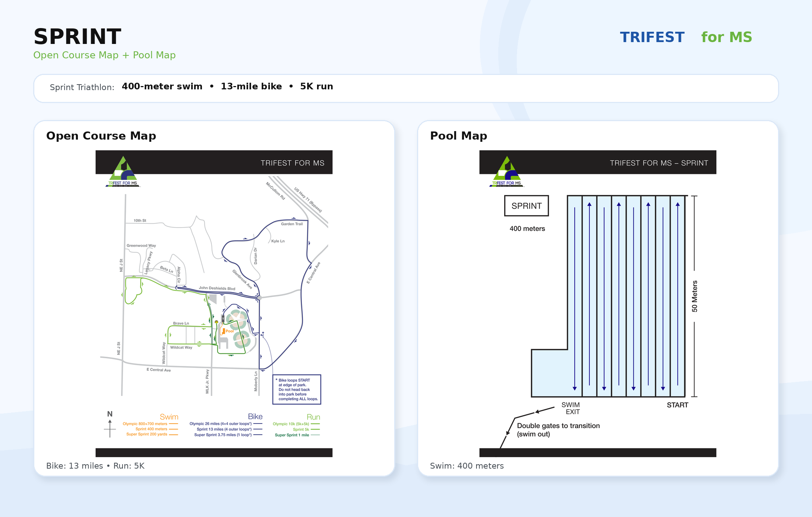
Task: Click the 'SWIM EXIT' label below the pool
Action: tap(571, 408)
